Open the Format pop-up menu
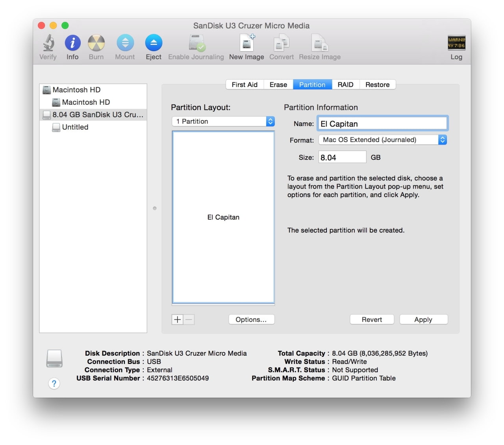 coord(382,140)
